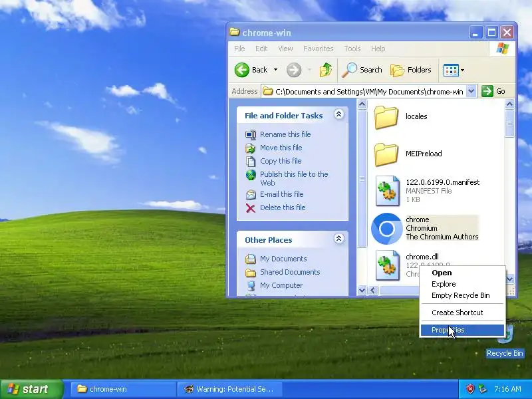Toggle the Folders pane button
The width and height of the screenshot is (532, 399).
tap(410, 70)
